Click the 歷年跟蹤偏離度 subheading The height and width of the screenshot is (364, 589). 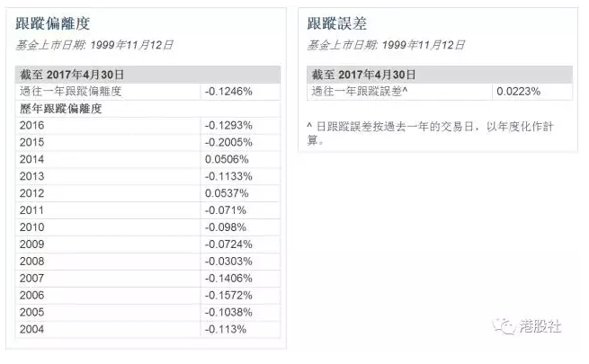tap(59, 108)
